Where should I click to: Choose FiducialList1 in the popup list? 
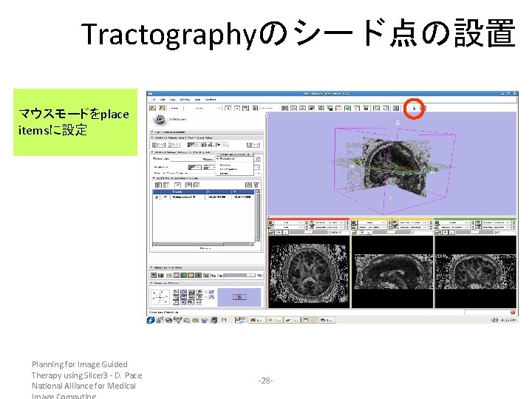pyautogui.click(x=228, y=159)
